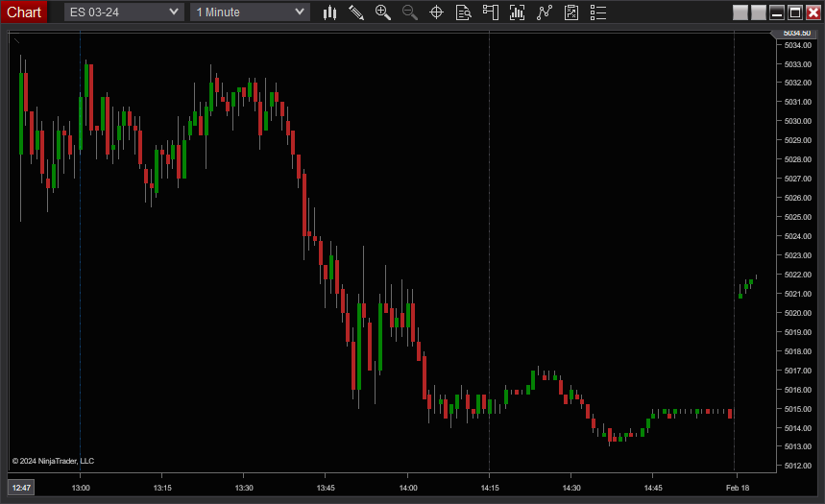Click the red Chart title label
Image resolution: width=825 pixels, height=504 pixels.
point(24,12)
